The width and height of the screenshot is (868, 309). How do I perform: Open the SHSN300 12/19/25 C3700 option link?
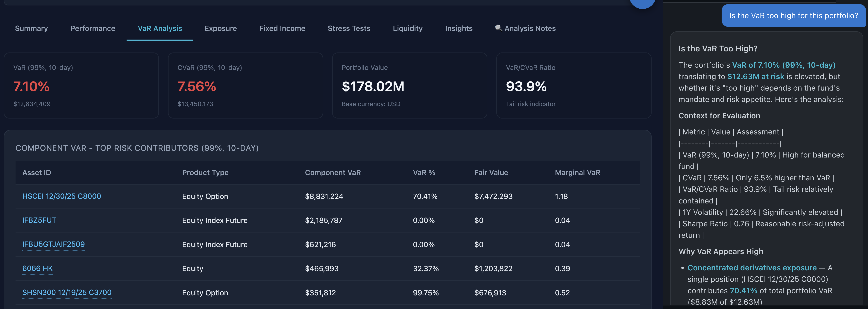pyautogui.click(x=67, y=292)
